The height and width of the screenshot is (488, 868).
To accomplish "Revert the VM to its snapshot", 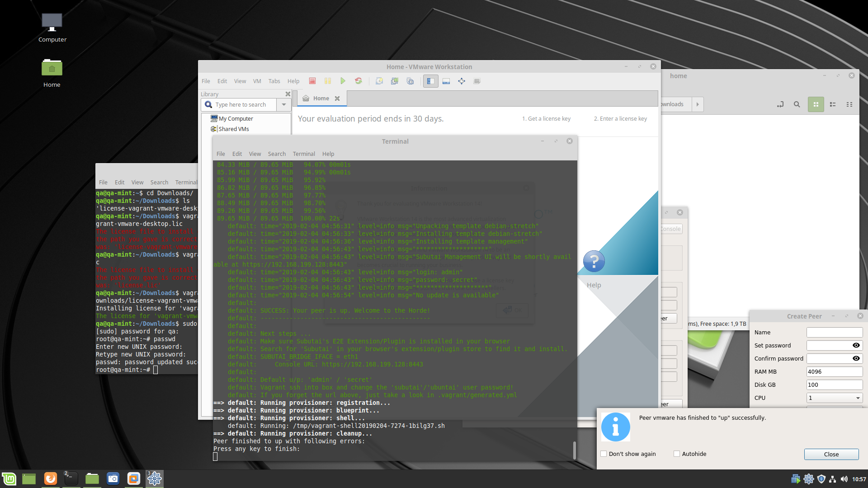I will [394, 81].
